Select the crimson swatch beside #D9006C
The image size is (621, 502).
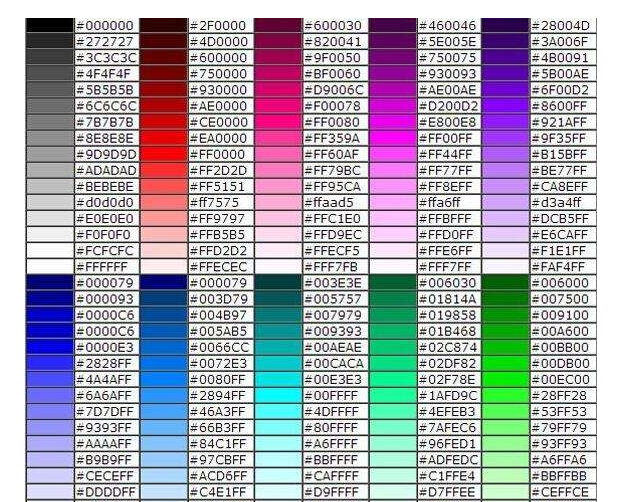(278, 90)
